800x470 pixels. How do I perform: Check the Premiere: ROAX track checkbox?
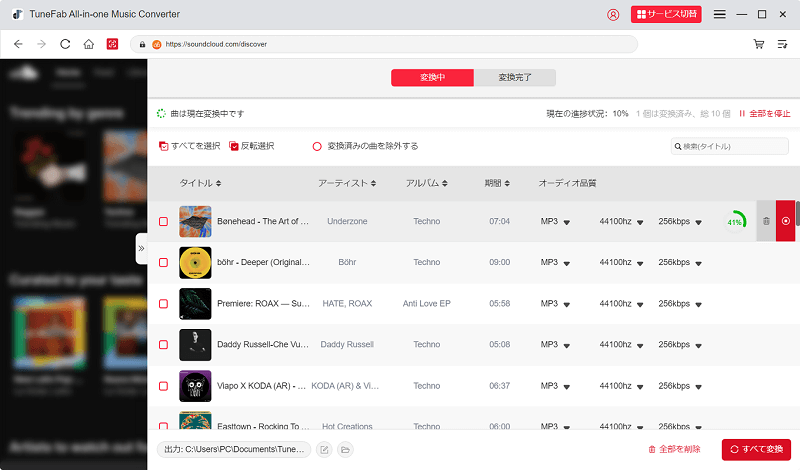[163, 304]
